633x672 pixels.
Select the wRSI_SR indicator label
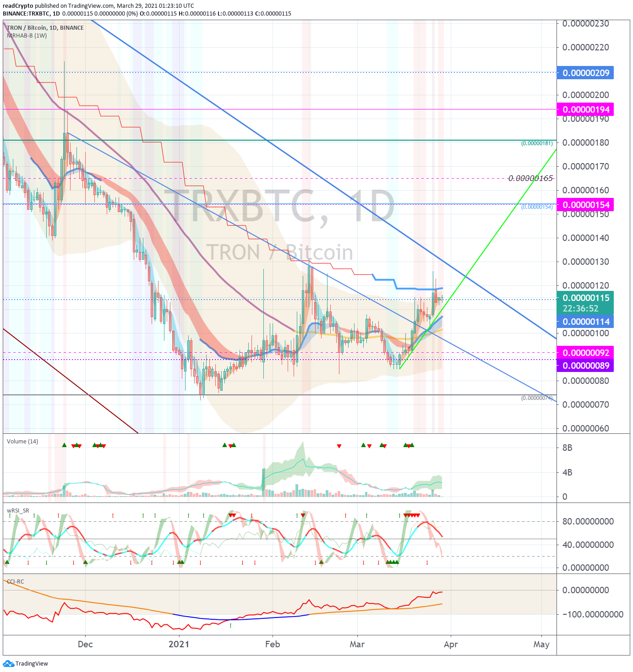[x=18, y=510]
